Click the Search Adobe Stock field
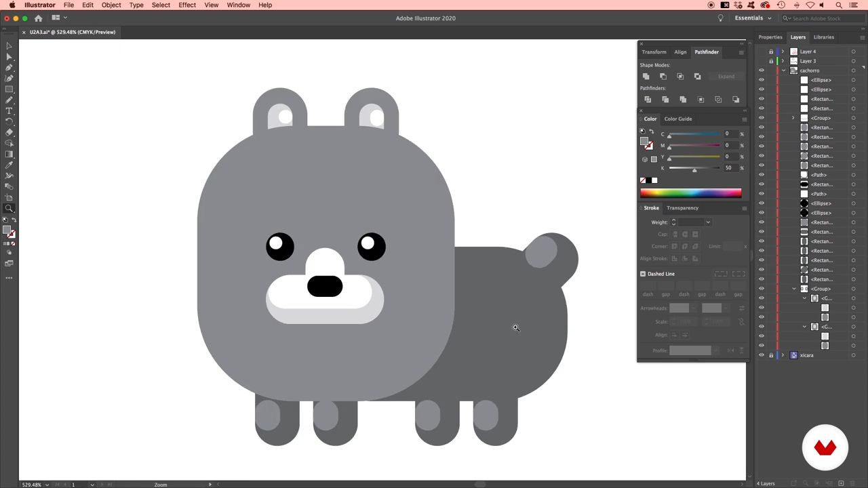Image resolution: width=868 pixels, height=488 pixels. point(821,18)
